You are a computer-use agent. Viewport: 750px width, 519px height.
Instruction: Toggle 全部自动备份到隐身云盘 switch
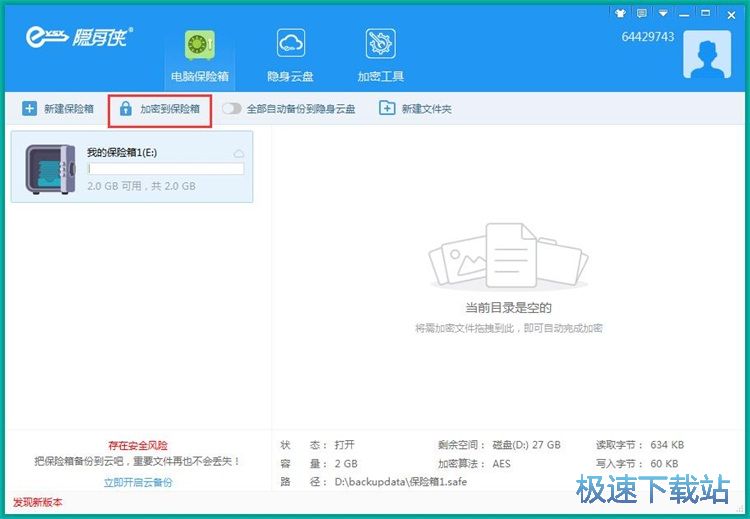[x=232, y=109]
